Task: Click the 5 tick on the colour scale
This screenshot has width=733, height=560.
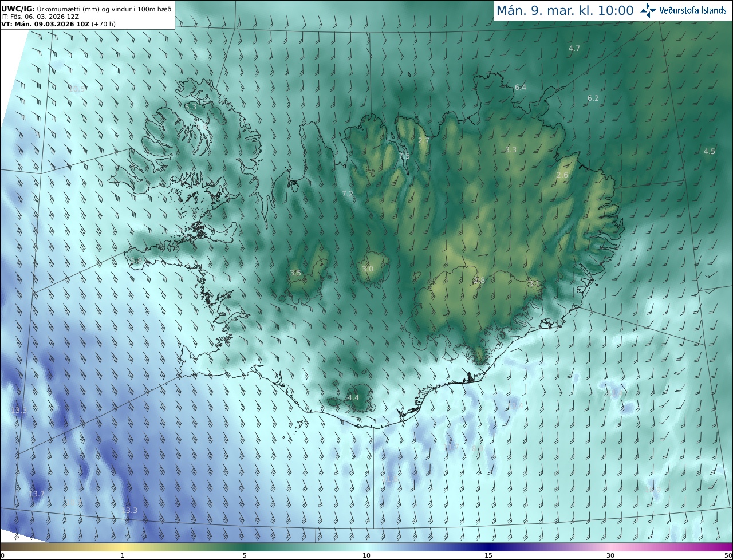Action: (x=245, y=556)
